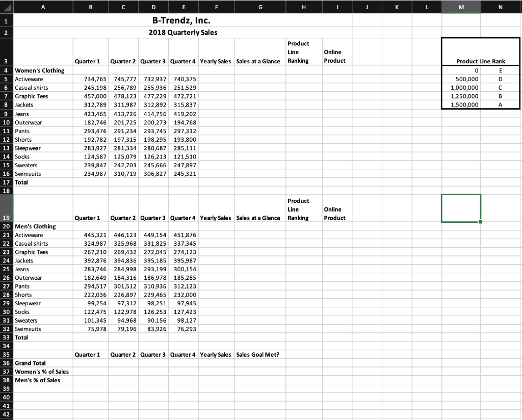This screenshot has height=420, width=522.
Task: Select the Activewear Quarter 1 value 734,765
Action: tap(91, 79)
